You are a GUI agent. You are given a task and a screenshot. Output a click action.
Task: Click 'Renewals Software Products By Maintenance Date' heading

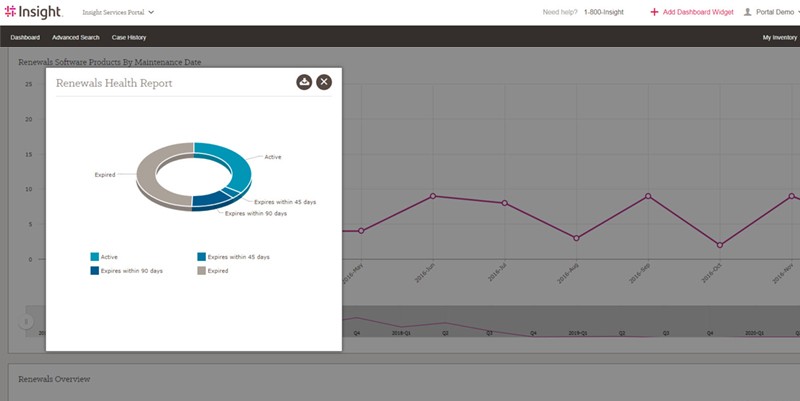110,62
